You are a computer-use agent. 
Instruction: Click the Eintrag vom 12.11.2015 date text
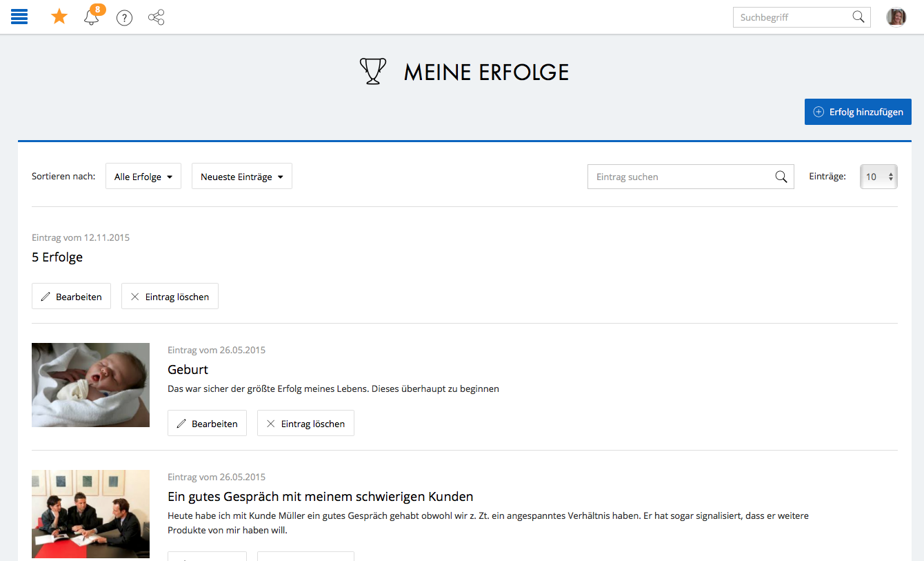pos(81,237)
